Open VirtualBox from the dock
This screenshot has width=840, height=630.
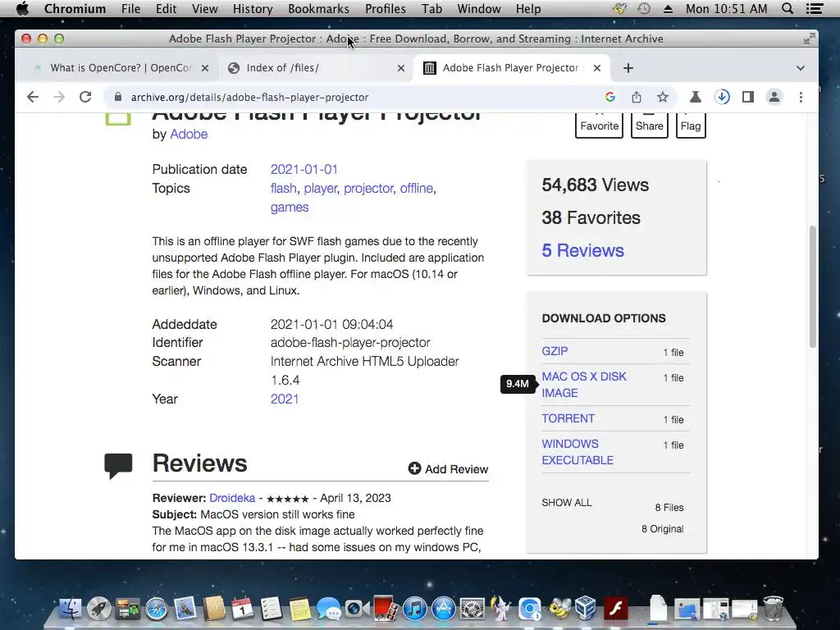(586, 609)
